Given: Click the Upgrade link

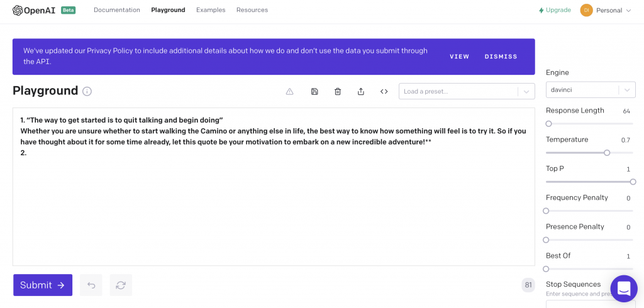Looking at the screenshot, I should coord(555,10).
